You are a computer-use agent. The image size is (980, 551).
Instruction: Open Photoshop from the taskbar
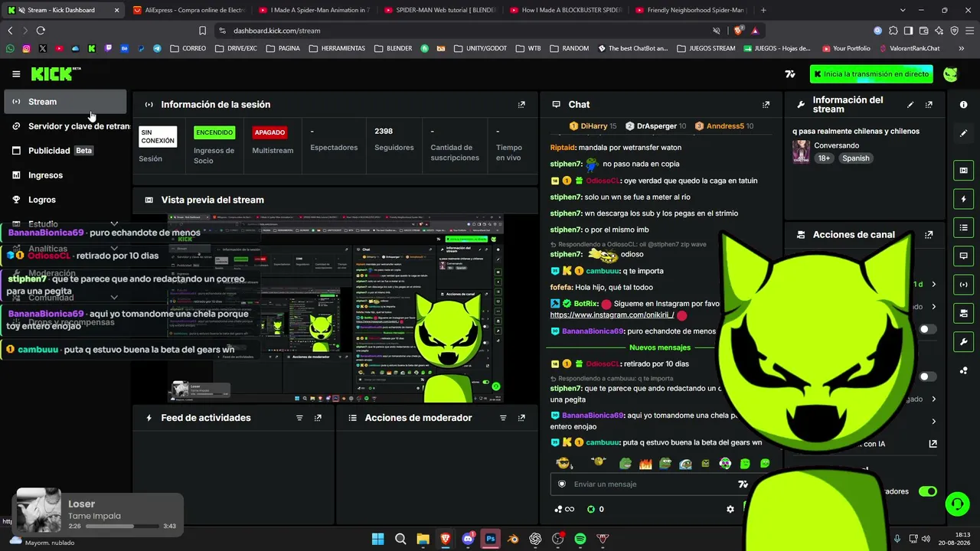[x=490, y=539]
